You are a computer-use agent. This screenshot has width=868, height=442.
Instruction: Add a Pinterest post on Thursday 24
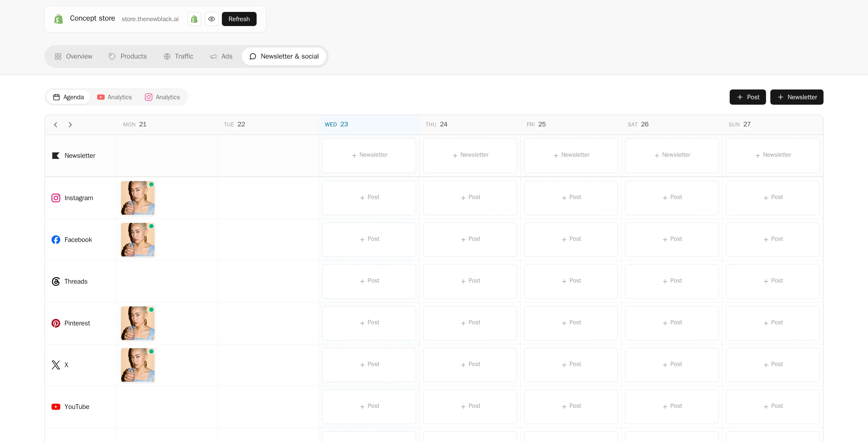(470, 323)
